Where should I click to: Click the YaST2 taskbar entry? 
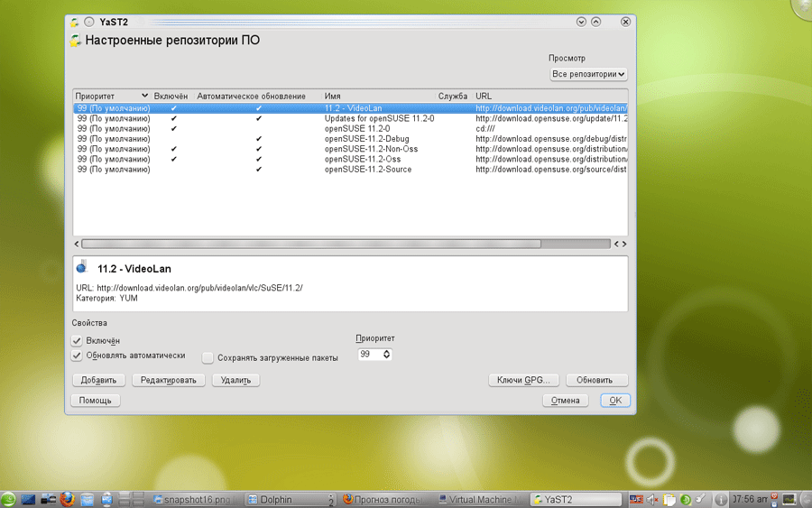pos(577,499)
